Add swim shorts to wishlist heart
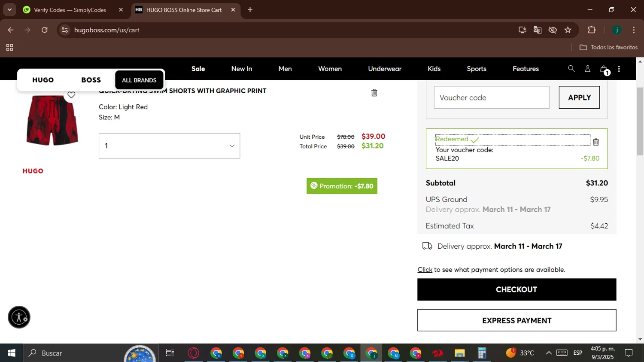 tap(71, 95)
